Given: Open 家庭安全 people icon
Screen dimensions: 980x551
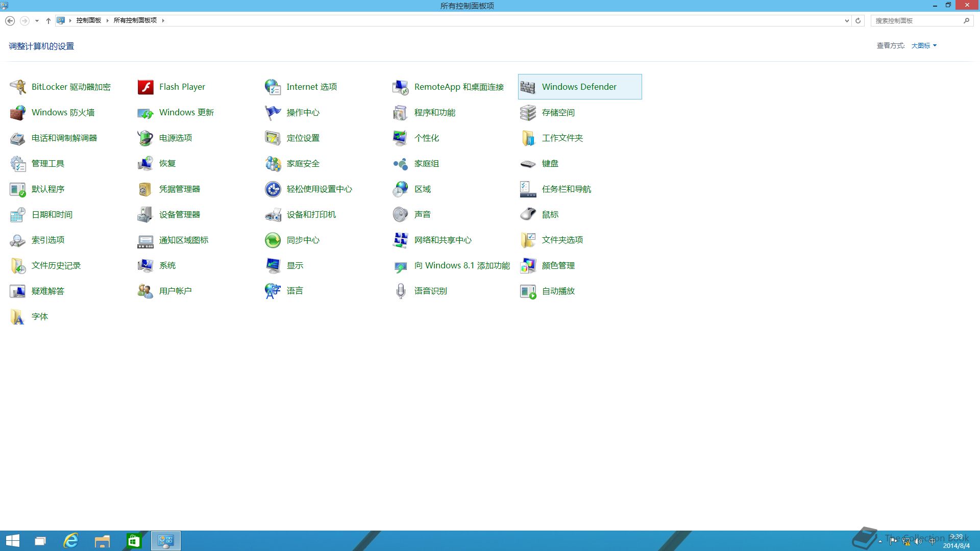Looking at the screenshot, I should tap(273, 163).
